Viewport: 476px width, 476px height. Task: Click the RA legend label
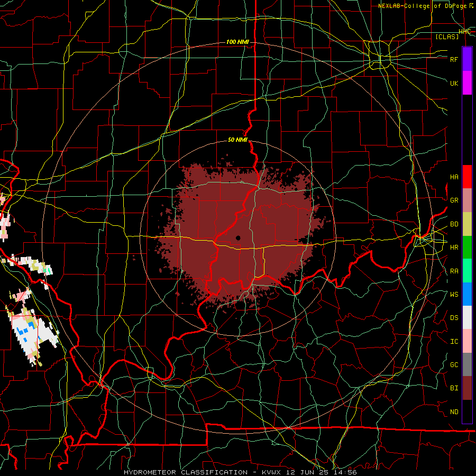tap(454, 271)
